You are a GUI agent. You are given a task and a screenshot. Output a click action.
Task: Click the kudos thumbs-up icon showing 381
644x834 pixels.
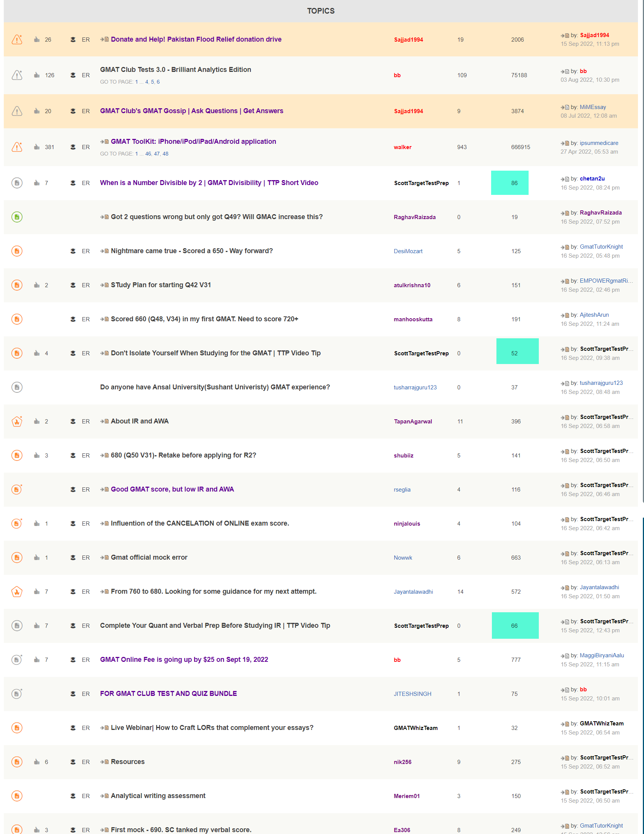(x=37, y=147)
